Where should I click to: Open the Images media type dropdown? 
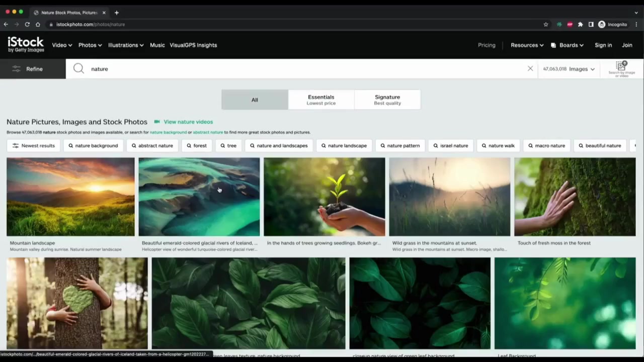coord(569,69)
